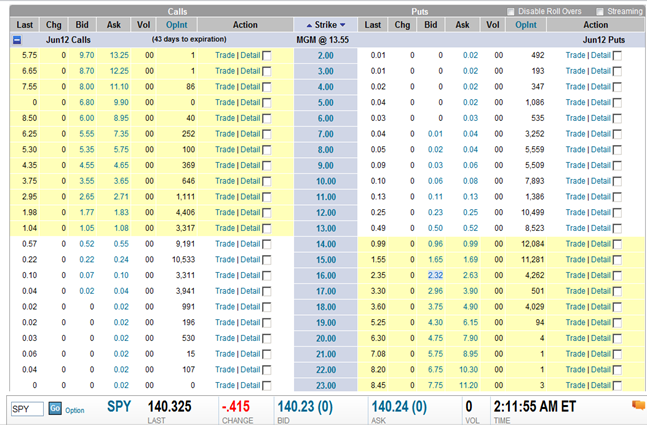
Task: Click the Strike column header
Action: [326, 25]
